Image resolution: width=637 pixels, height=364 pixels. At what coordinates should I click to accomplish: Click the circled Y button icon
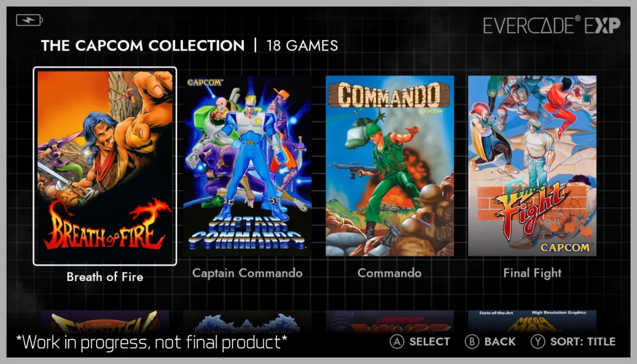pos(538,342)
